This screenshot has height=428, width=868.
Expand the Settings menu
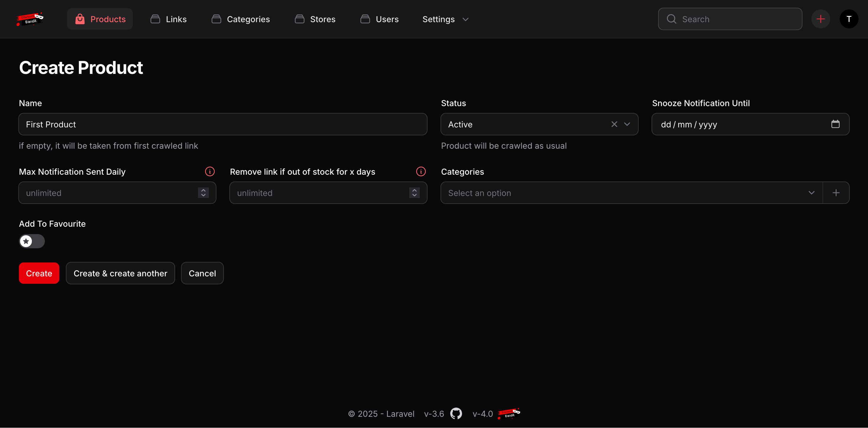445,19
